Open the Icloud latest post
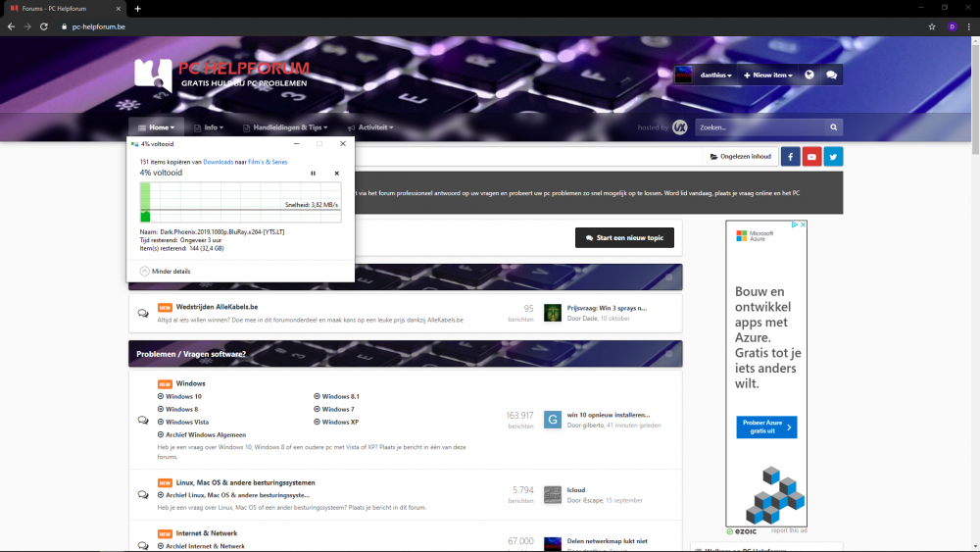 click(575, 490)
